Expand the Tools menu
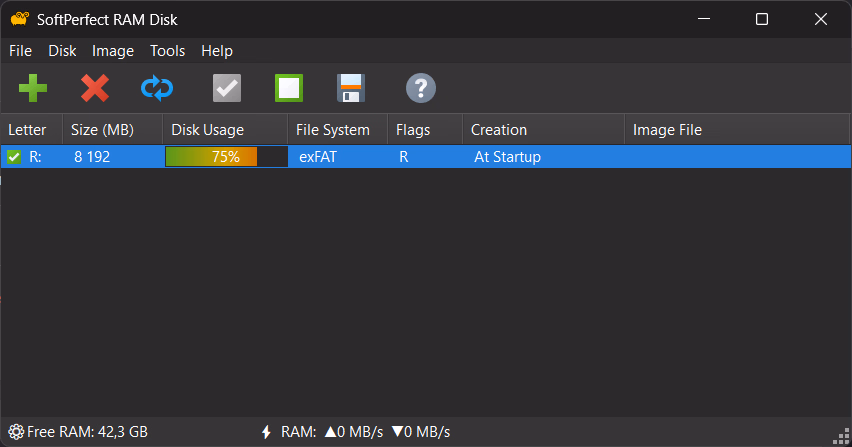 (167, 51)
